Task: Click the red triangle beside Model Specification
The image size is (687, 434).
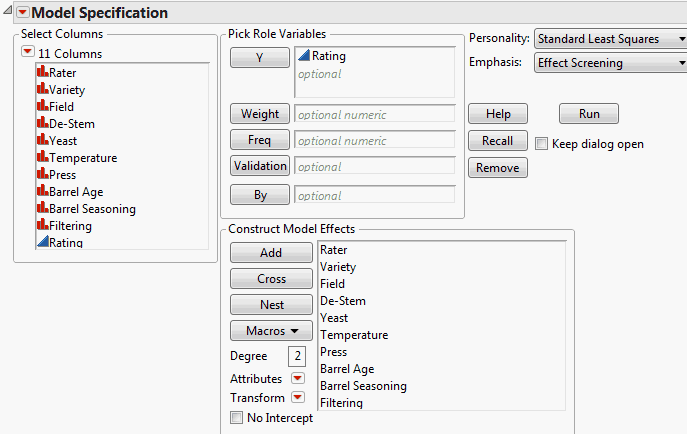Action: (23, 13)
